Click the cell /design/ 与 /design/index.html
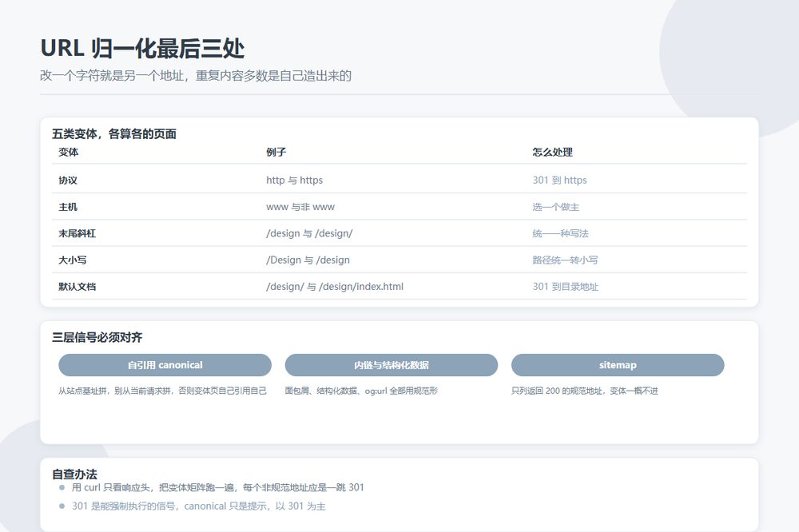799x532 pixels. (x=335, y=287)
